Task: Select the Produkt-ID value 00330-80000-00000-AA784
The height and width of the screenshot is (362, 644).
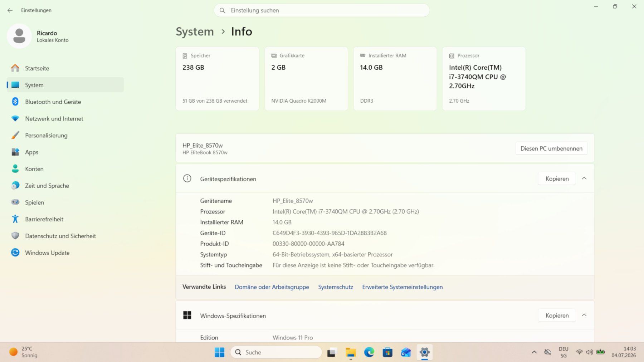Action: coord(308,244)
